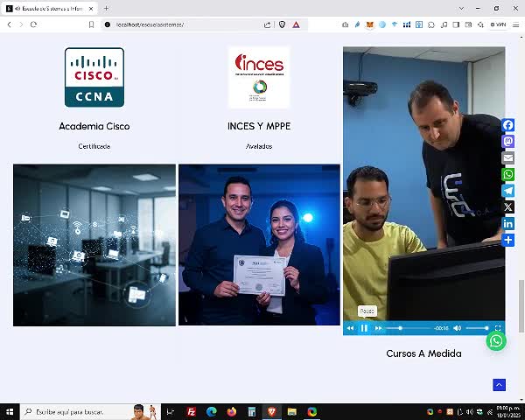
Task: Adjust the video volume slider
Action: (x=477, y=328)
